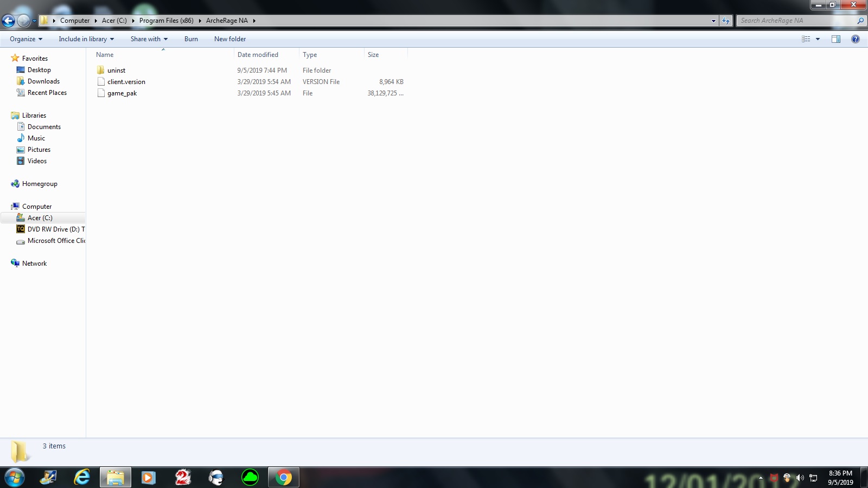The image size is (868, 488).
Task: Select the client.version file icon
Action: tap(101, 81)
